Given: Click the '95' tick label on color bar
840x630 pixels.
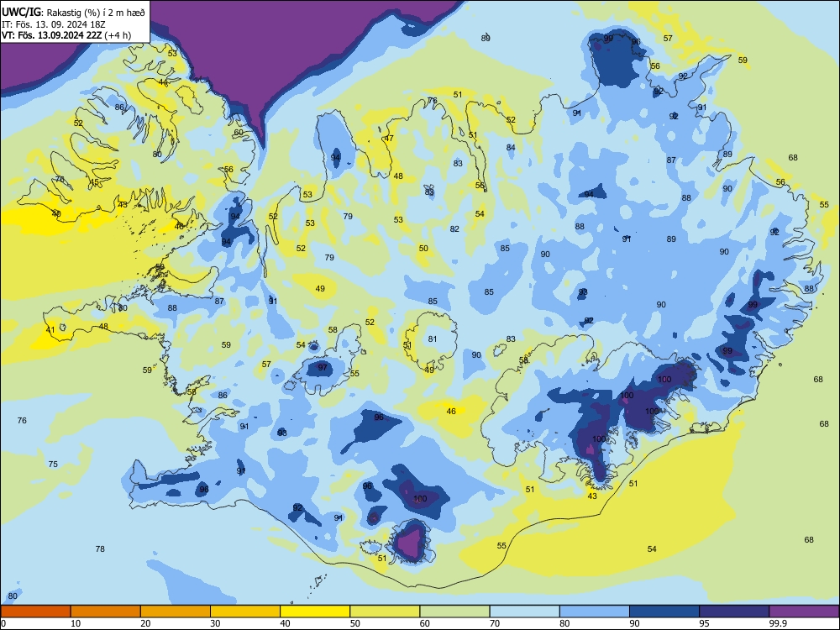Looking at the screenshot, I should (704, 623).
